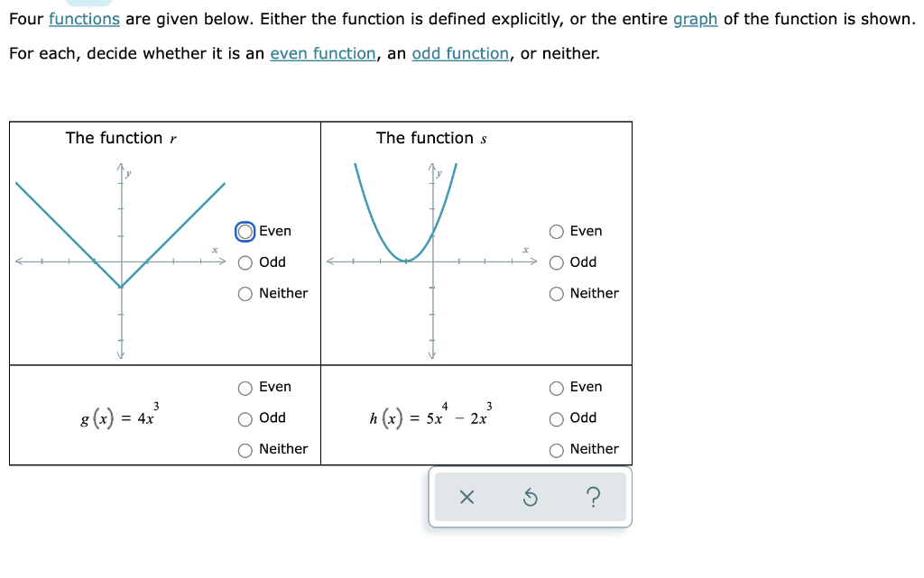
Task: Select Neither for h(x) = 5x⁴ − 2x³
Action: [x=556, y=449]
